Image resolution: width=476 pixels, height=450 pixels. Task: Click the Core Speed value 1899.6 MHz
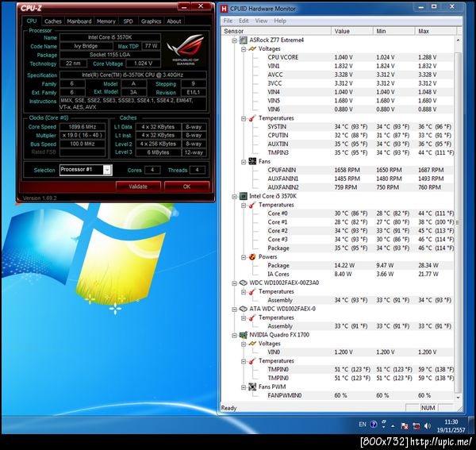[83, 127]
